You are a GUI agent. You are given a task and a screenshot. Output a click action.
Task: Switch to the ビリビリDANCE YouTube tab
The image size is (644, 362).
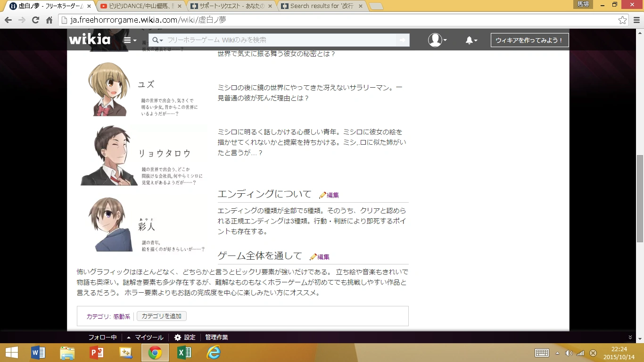141,6
